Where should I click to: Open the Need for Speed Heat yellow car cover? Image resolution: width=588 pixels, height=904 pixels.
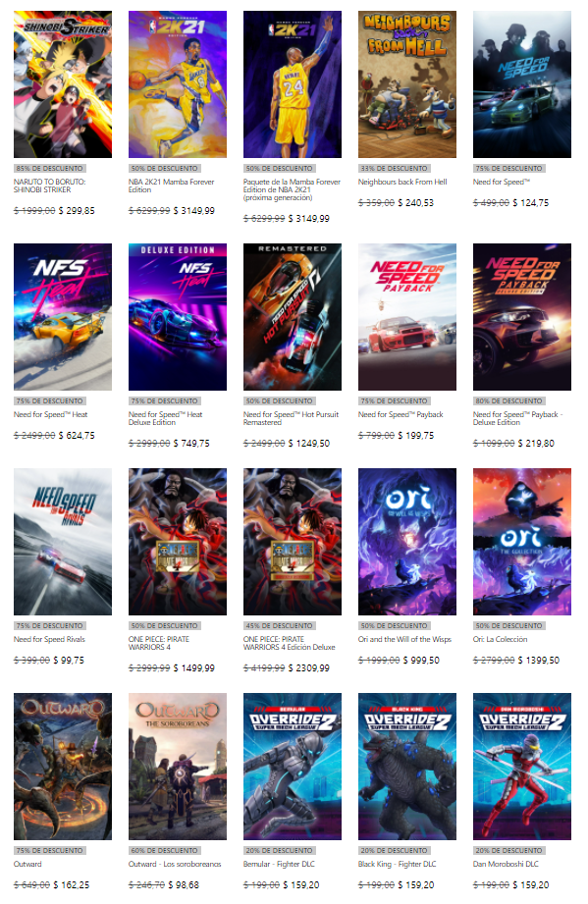pos(63,317)
